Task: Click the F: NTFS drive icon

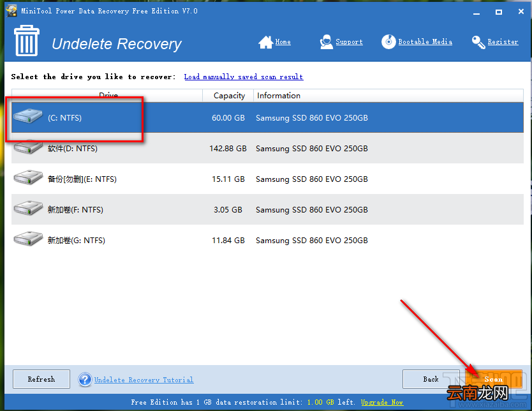Action: tap(28, 207)
